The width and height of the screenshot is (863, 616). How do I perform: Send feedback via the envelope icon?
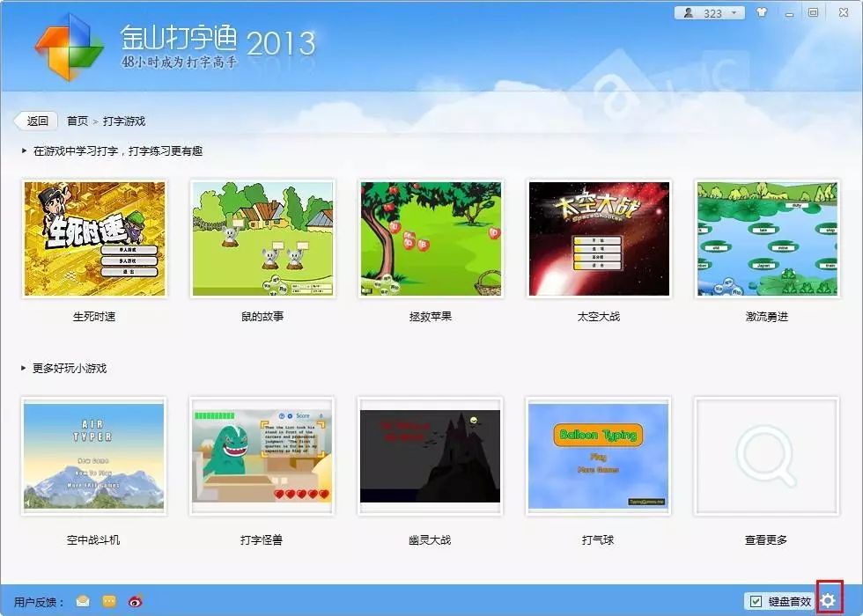tap(83, 601)
